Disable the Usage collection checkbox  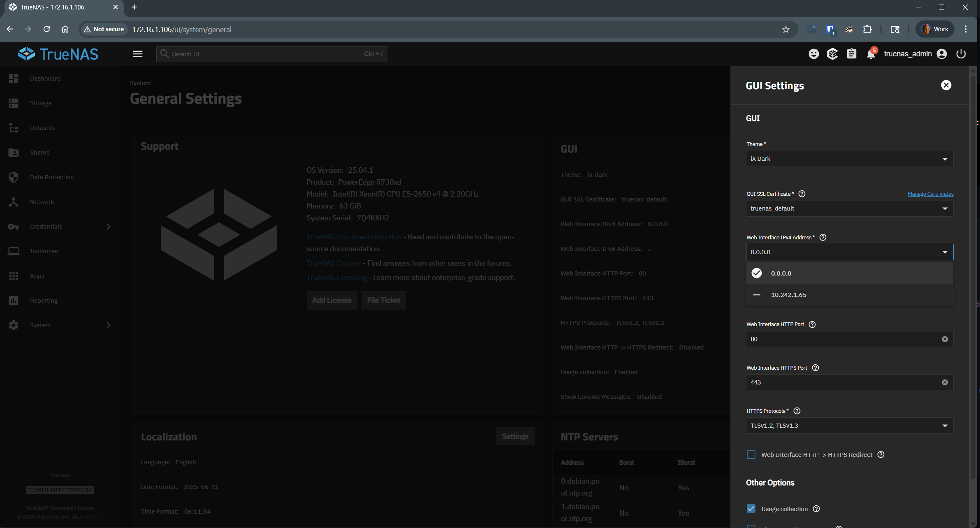[x=751, y=509]
